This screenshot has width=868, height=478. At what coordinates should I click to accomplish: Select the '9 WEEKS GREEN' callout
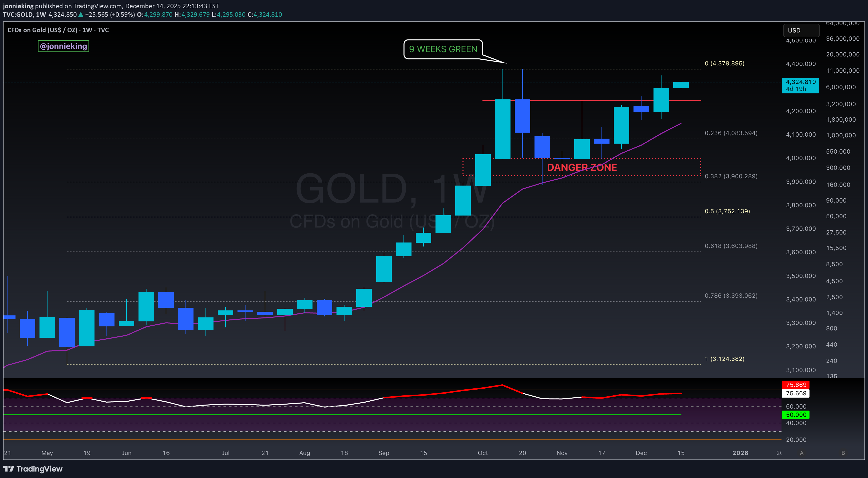tap(443, 49)
